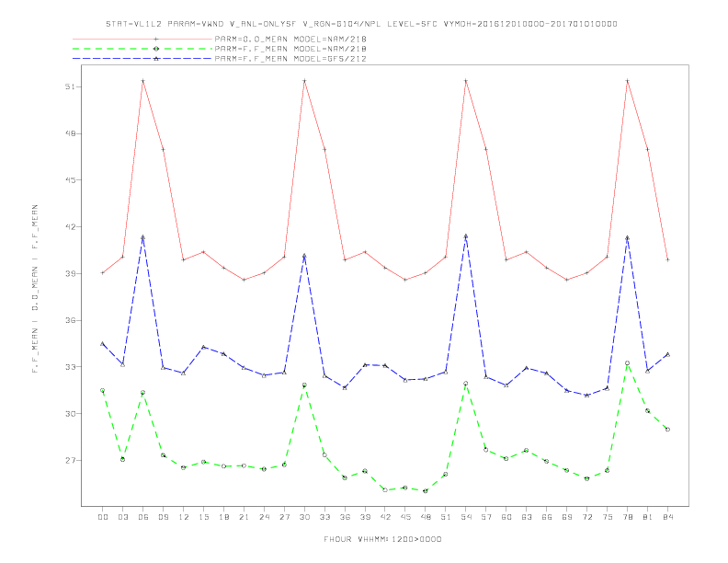728x563 pixels.
Task: Click the y-axis tick label 45
Action: pos(70,180)
